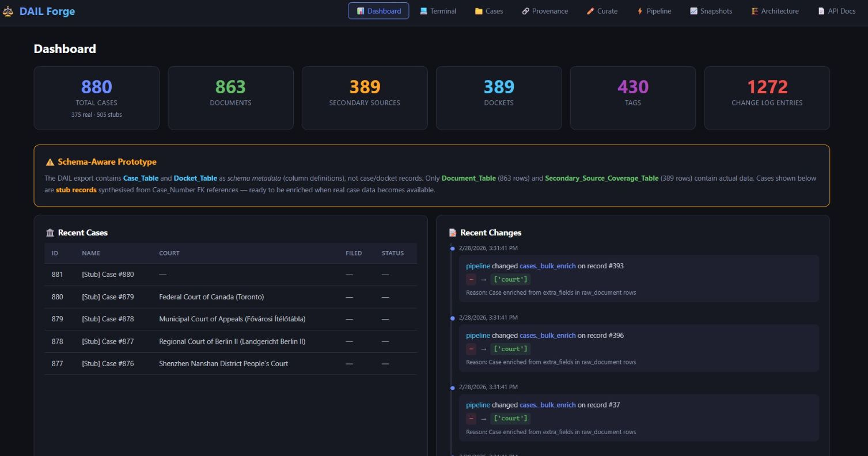
Task: Click cases._bulk_enrich for record #396
Action: (x=548, y=336)
